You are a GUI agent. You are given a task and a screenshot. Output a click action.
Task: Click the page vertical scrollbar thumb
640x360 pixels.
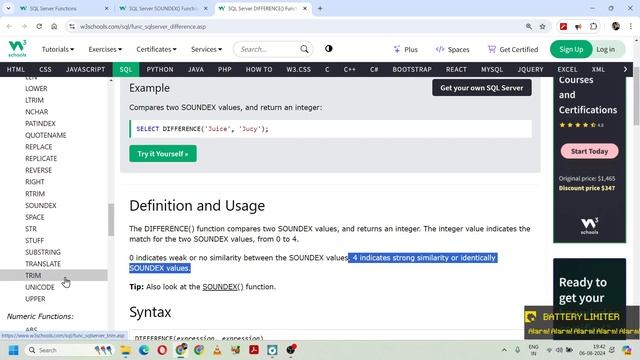(x=636, y=96)
